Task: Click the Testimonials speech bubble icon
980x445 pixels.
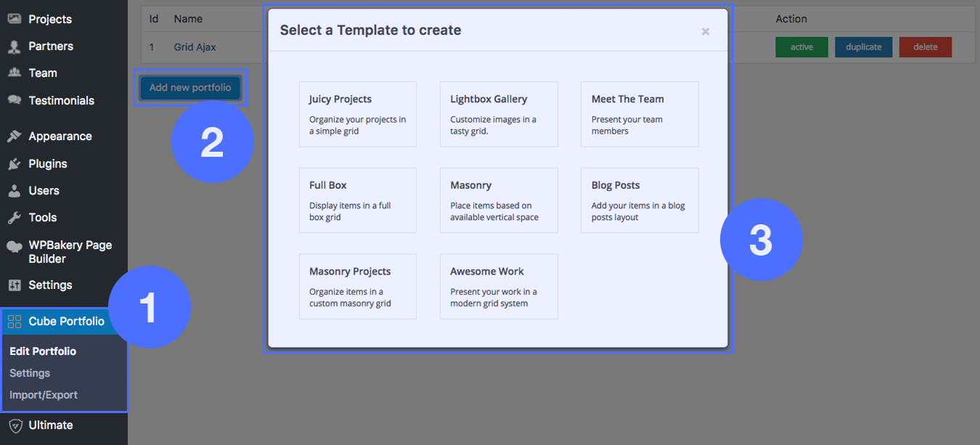Action: pyautogui.click(x=14, y=100)
